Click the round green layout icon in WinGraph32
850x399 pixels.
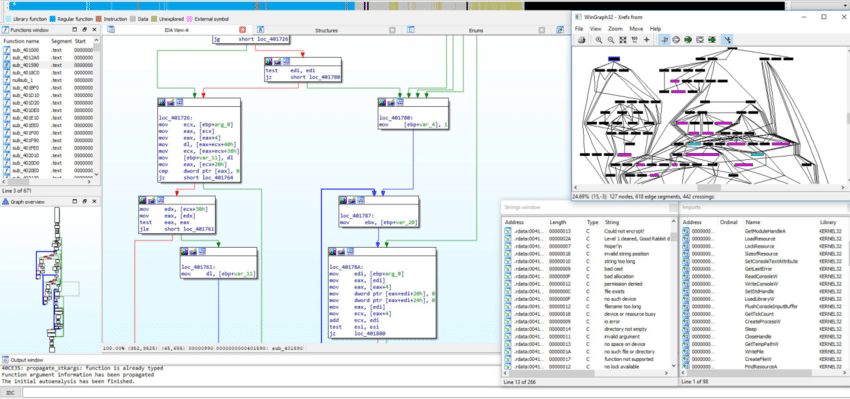(x=688, y=40)
